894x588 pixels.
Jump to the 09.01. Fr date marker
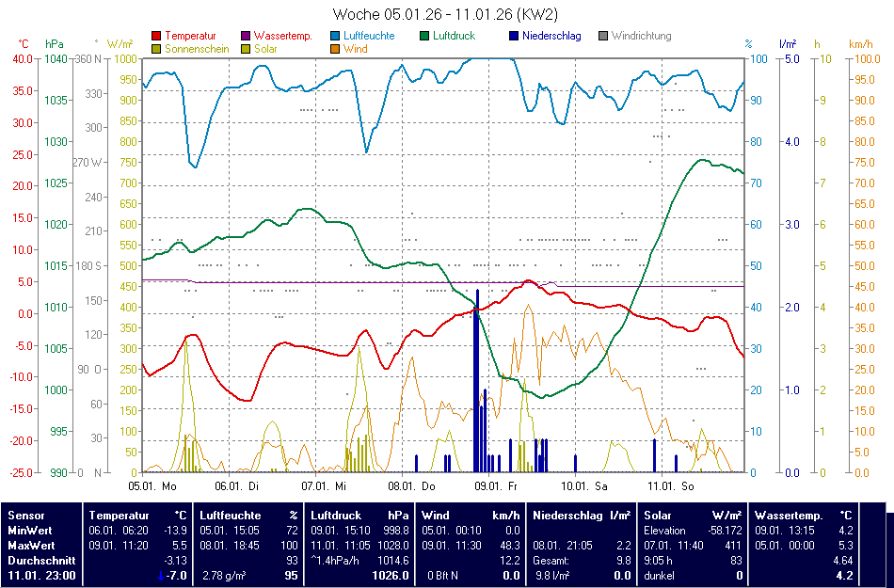point(495,486)
